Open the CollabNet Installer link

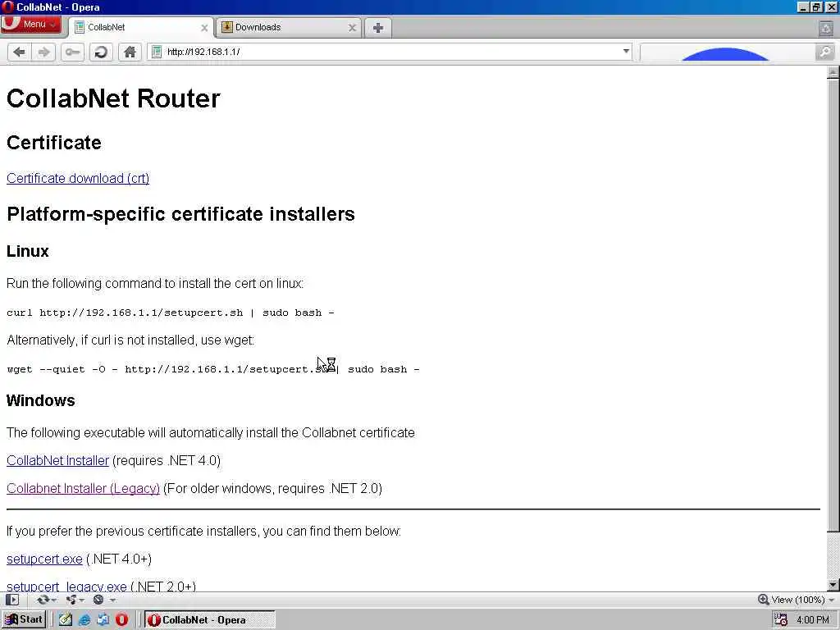pos(57,461)
